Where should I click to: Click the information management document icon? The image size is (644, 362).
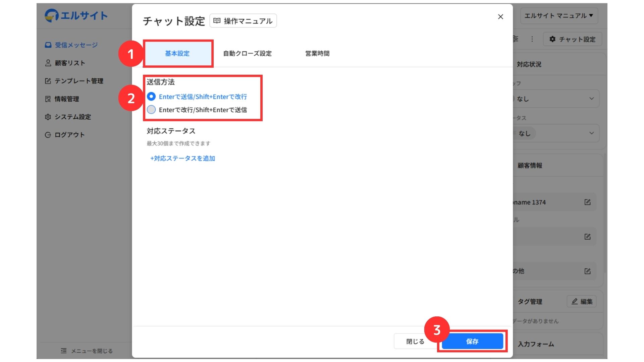(x=48, y=99)
